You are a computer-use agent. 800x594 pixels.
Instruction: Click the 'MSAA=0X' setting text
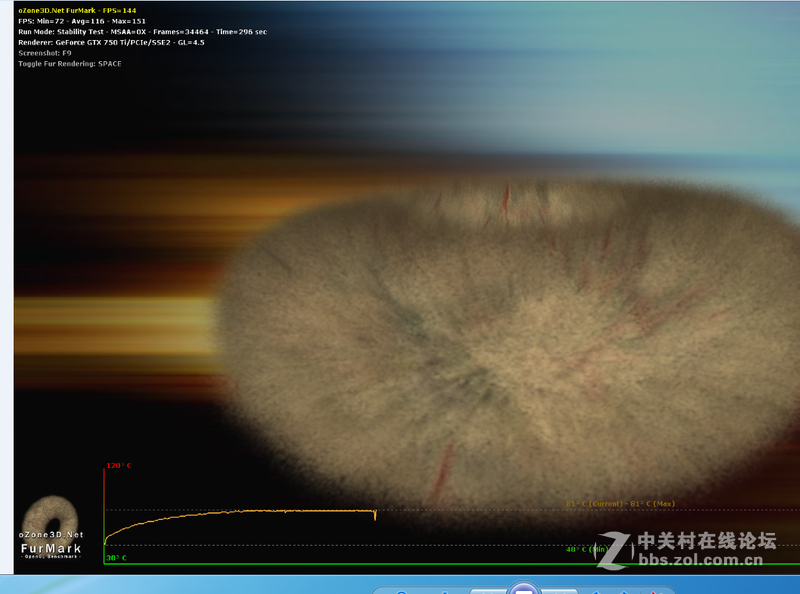[x=128, y=32]
